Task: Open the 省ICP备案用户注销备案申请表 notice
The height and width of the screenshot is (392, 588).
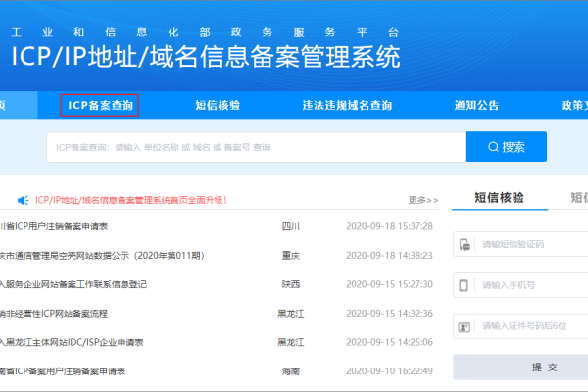Action: point(63,371)
